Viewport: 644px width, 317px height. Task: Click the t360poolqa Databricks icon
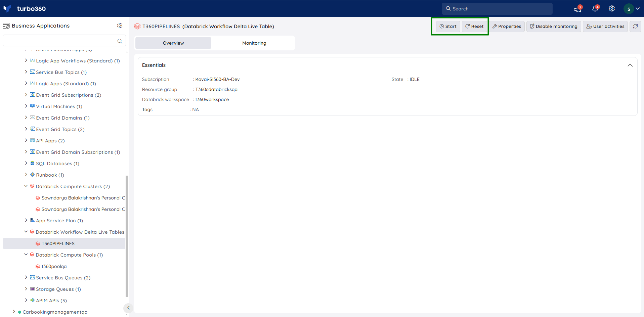tap(38, 266)
